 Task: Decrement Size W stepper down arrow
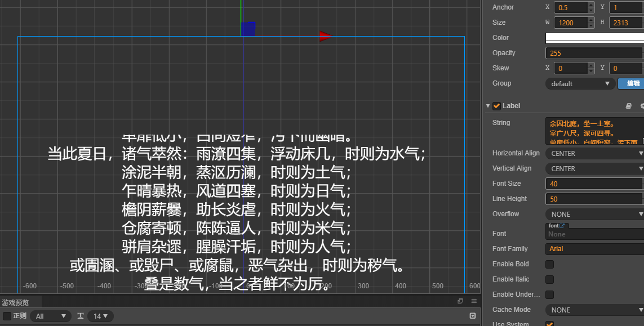coord(591,25)
